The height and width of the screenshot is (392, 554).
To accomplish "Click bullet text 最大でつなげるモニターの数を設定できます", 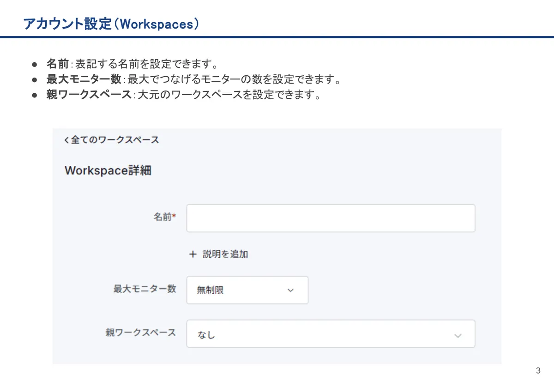I will [x=234, y=79].
